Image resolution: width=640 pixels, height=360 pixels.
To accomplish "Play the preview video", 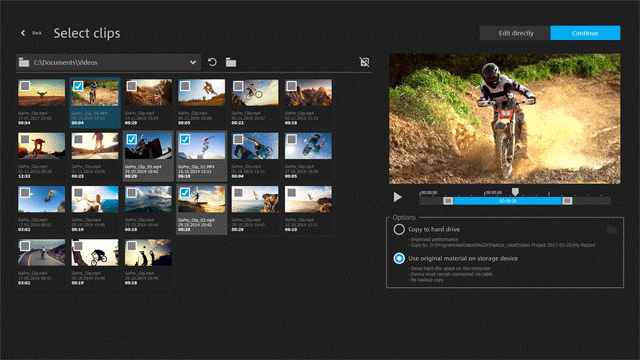I will [x=397, y=197].
